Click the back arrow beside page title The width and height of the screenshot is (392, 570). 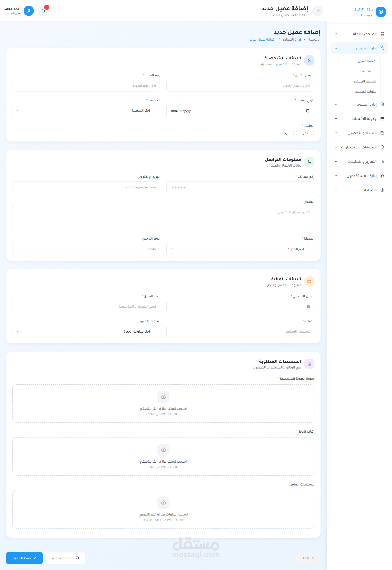[x=317, y=11]
